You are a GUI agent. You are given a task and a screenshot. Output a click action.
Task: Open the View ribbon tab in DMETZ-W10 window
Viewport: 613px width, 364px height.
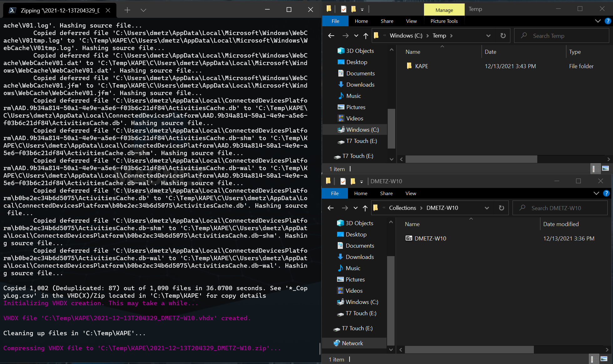(x=411, y=193)
